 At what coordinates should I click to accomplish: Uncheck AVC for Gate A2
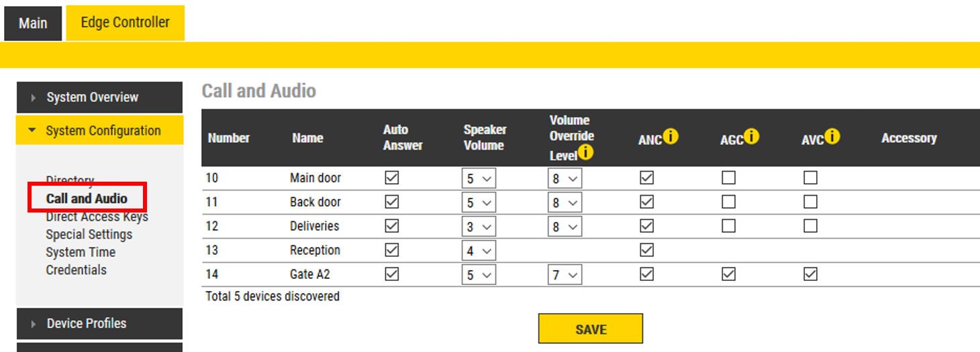(x=810, y=274)
